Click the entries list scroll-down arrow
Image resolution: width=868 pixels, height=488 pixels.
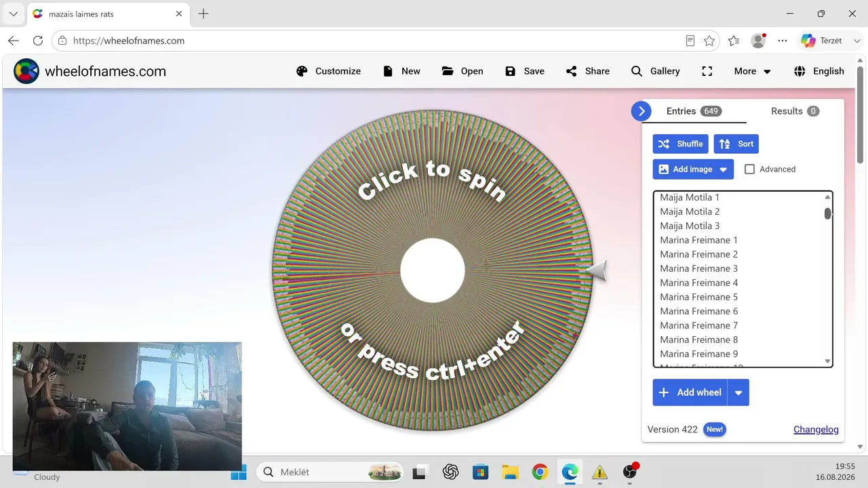[x=827, y=361]
